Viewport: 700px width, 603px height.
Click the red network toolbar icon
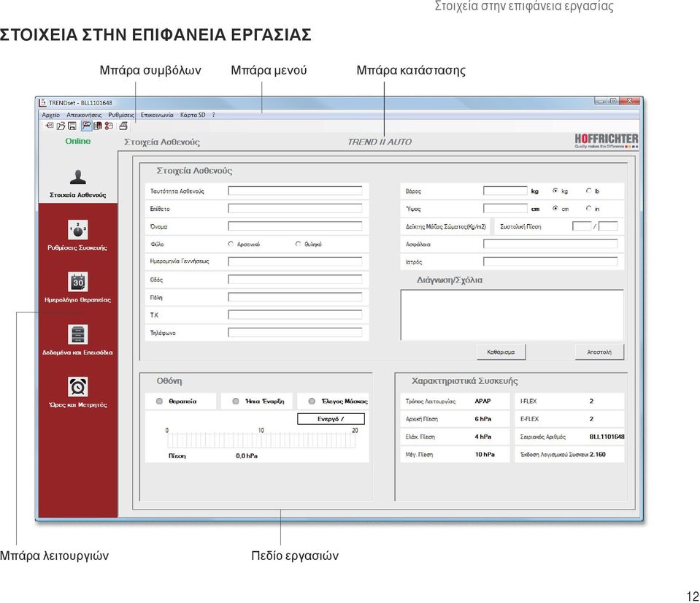point(109,126)
